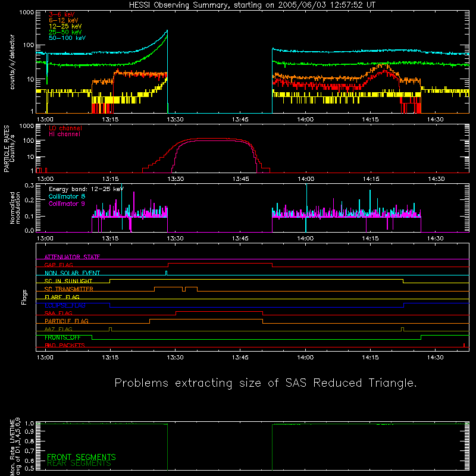Click the 0.2 tick on modulation axis
The image size is (476, 476).
coord(29,200)
